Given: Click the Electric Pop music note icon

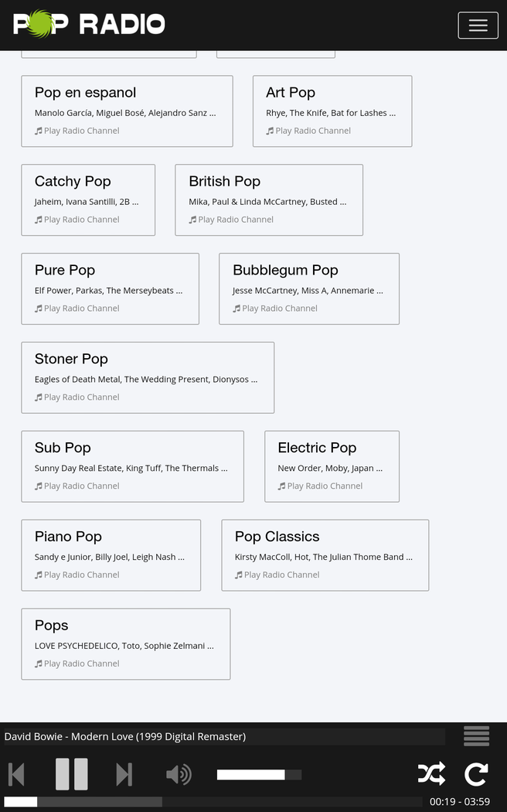Looking at the screenshot, I should click(x=282, y=486).
